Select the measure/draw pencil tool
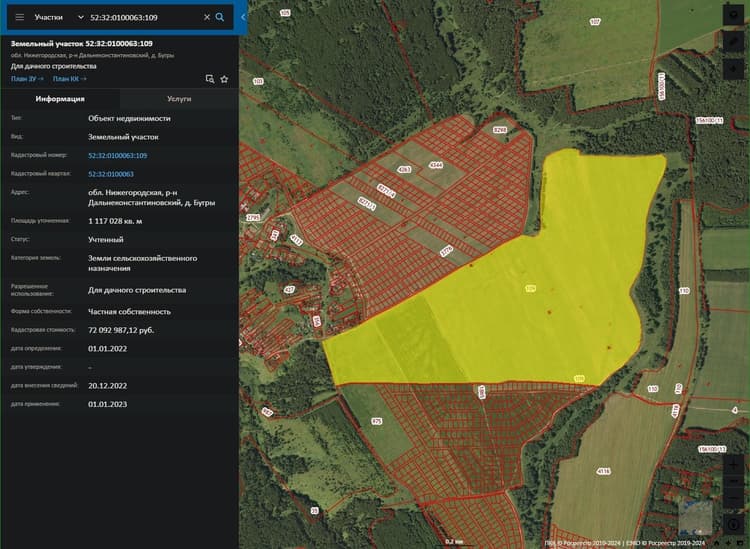Image resolution: width=750 pixels, height=549 pixels. [x=733, y=42]
